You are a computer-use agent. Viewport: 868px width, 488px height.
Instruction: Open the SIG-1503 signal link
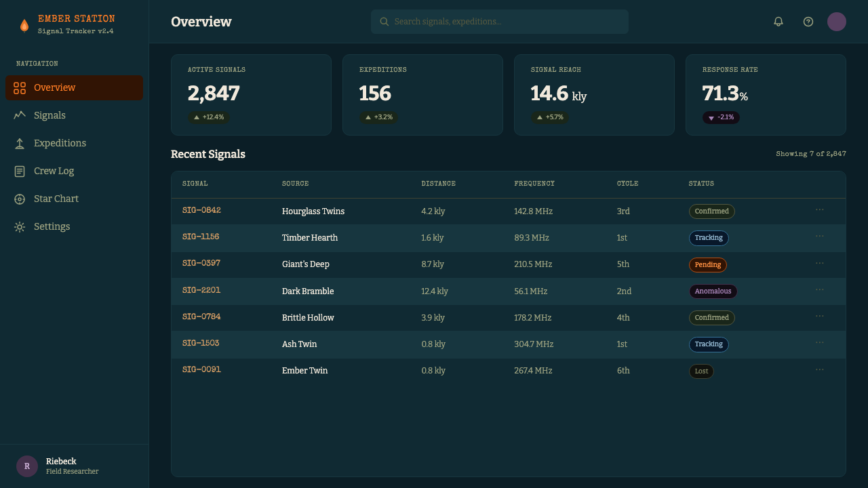point(201,343)
